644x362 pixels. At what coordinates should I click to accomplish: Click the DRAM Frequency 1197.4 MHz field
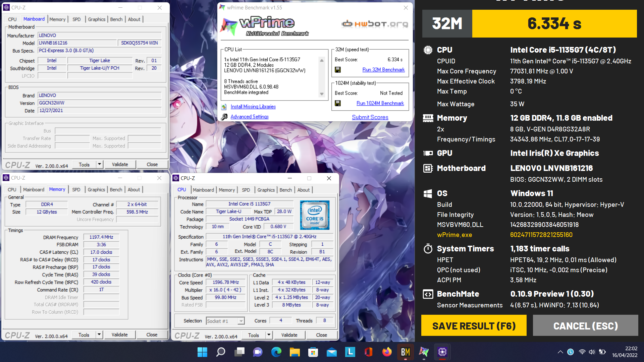(x=101, y=237)
